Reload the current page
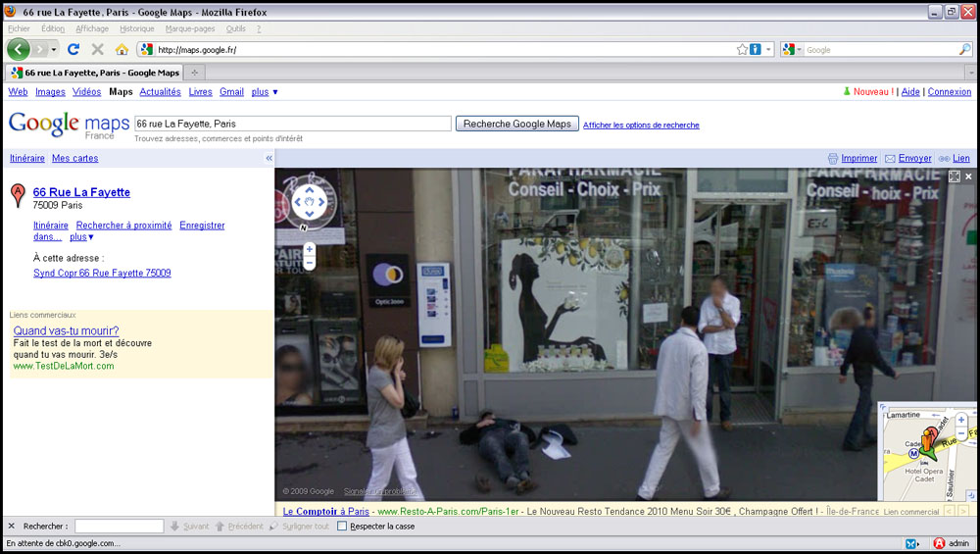The height and width of the screenshot is (554, 980). (x=73, y=49)
